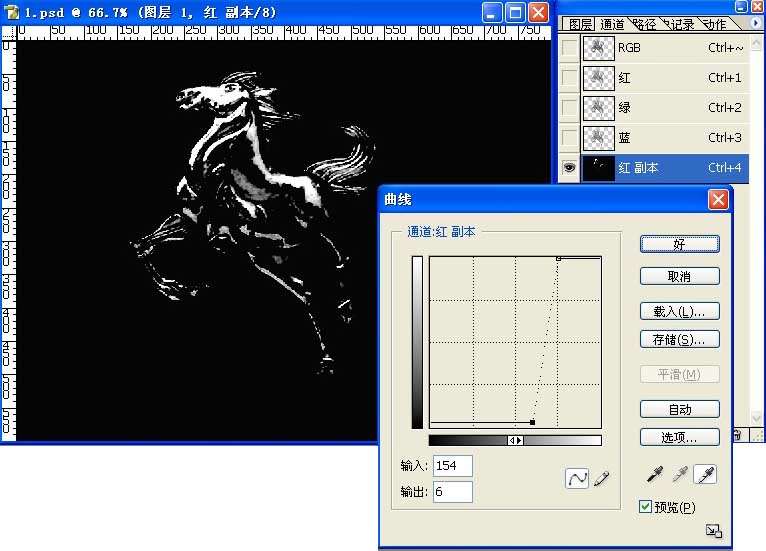Image resolution: width=766 pixels, height=551 pixels.
Task: Switch to the 图层 (Layers) tab
Action: (x=581, y=25)
